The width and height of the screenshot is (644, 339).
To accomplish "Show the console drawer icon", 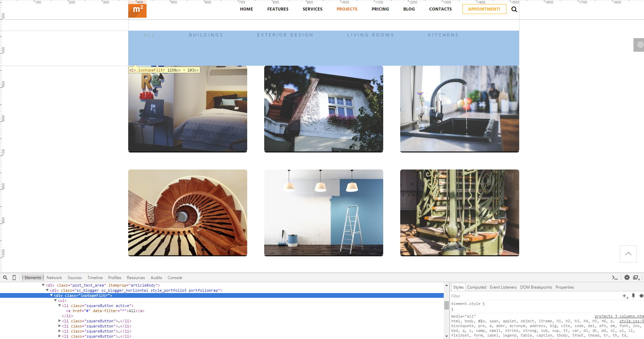I will pyautogui.click(x=615, y=278).
